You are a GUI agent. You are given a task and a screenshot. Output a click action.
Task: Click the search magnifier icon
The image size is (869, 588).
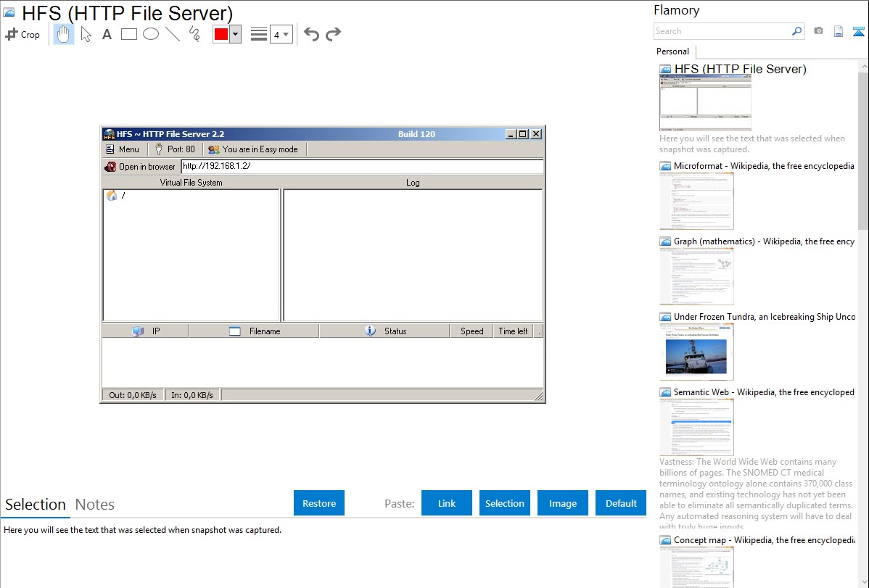[797, 31]
